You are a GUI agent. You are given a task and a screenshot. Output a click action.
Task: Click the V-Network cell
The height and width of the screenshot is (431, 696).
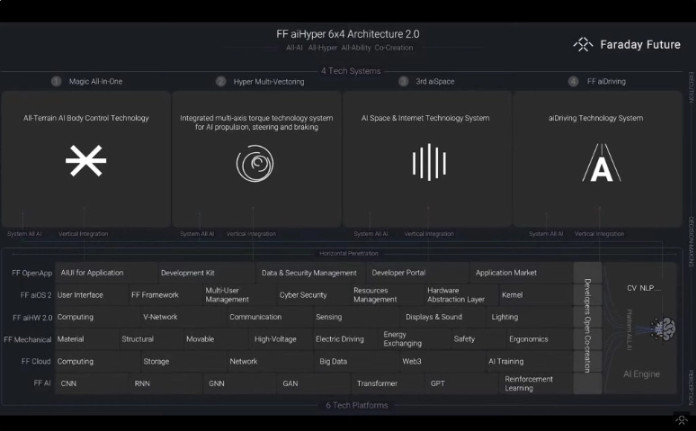click(x=183, y=317)
